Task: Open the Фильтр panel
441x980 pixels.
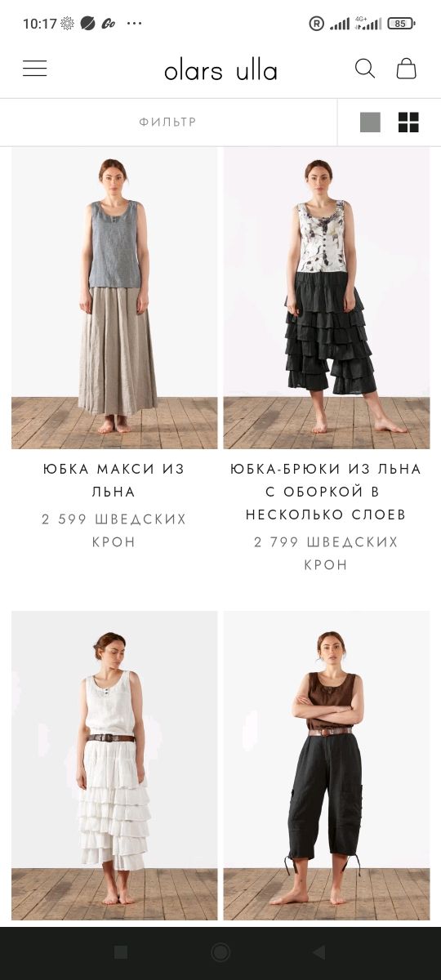Action: coord(168,122)
